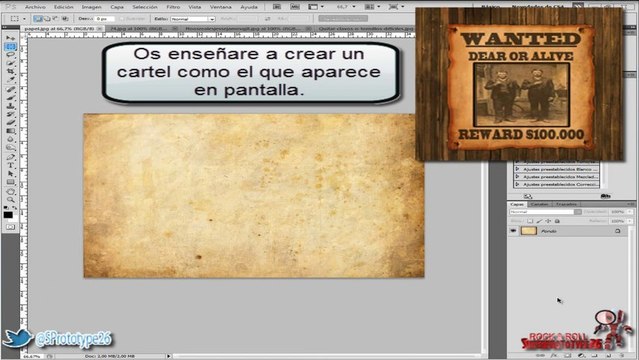
Task: Select the Eyedropper tool
Action: (10, 80)
